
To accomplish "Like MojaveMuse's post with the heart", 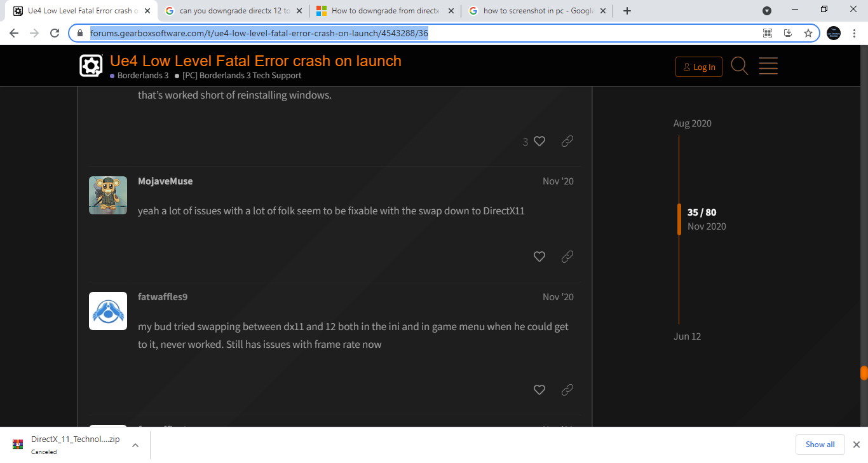I will (x=539, y=256).
